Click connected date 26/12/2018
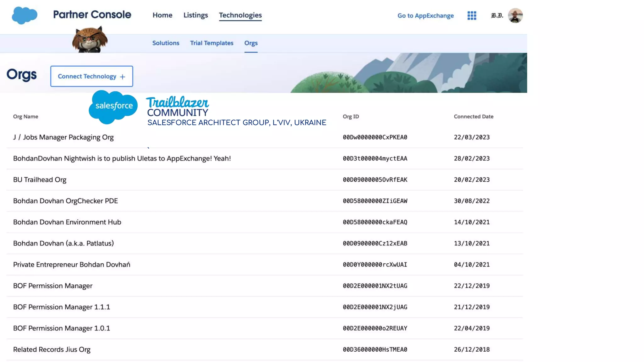 472,349
